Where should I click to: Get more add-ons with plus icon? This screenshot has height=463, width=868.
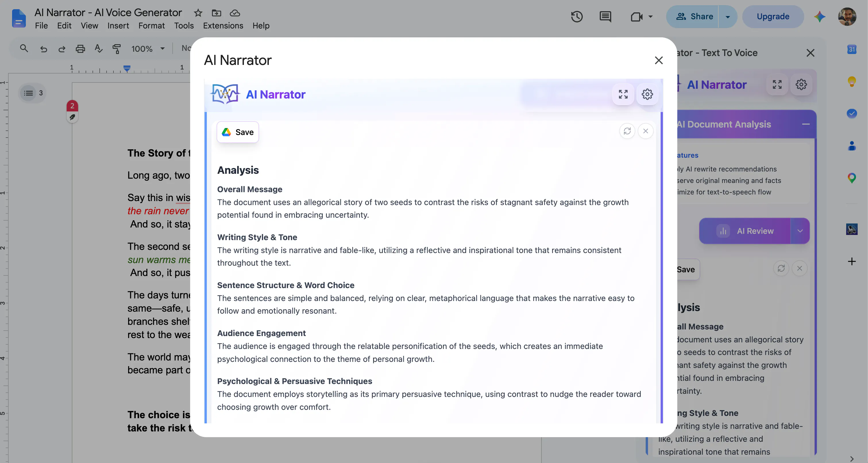click(852, 261)
